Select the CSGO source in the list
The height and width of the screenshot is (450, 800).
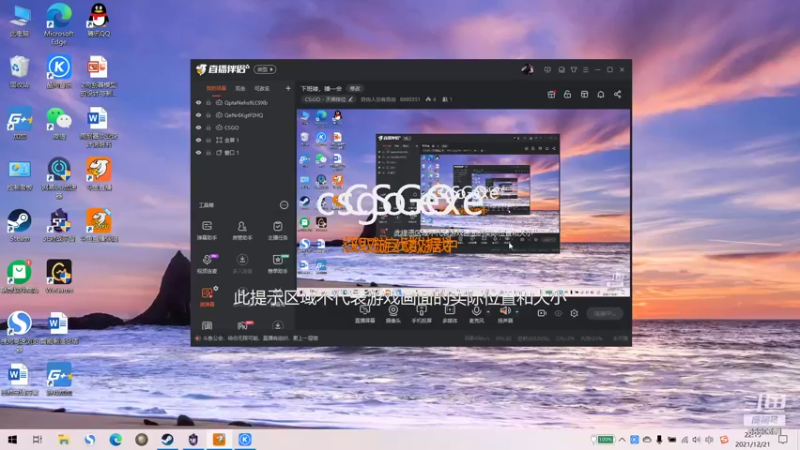coord(243,128)
